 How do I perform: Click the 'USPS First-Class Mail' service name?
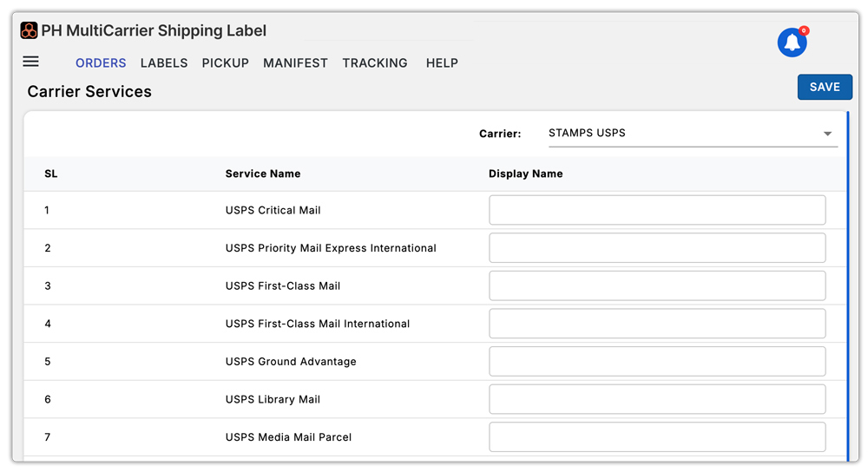tap(283, 286)
